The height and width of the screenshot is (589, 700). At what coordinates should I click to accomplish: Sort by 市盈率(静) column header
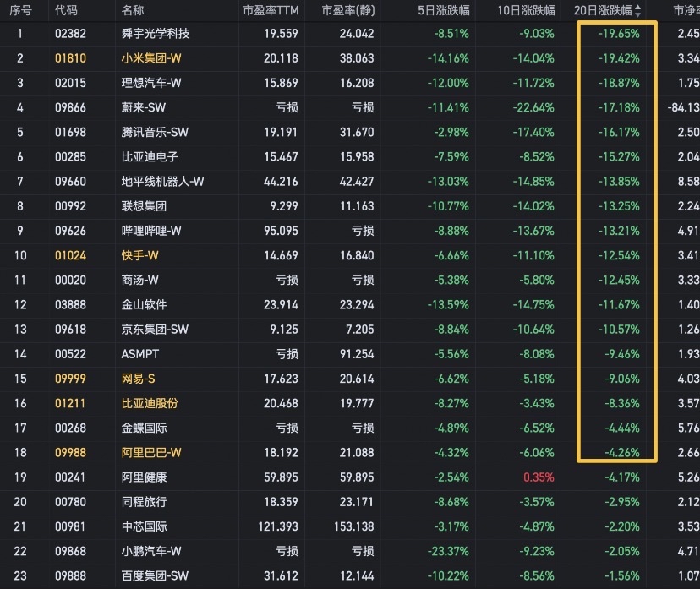click(x=348, y=10)
